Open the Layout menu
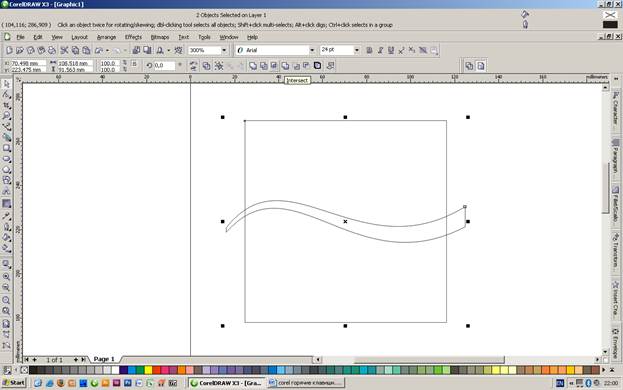The image size is (623, 390). pos(79,37)
